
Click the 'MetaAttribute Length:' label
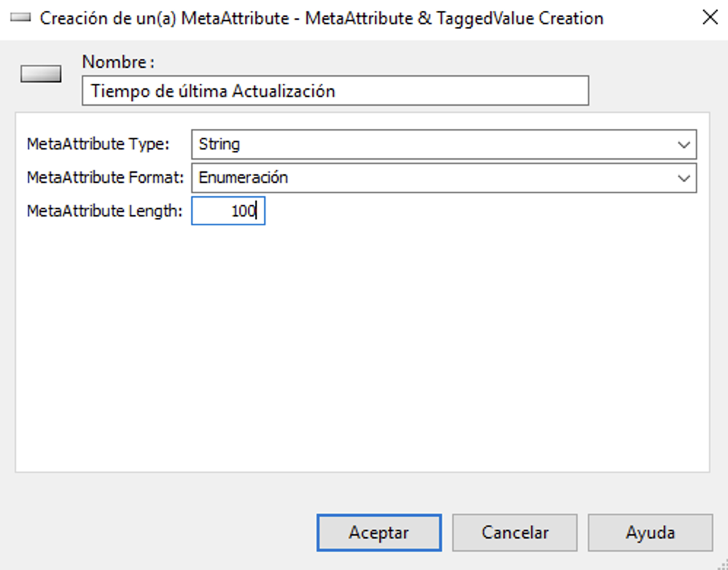pyautogui.click(x=104, y=211)
